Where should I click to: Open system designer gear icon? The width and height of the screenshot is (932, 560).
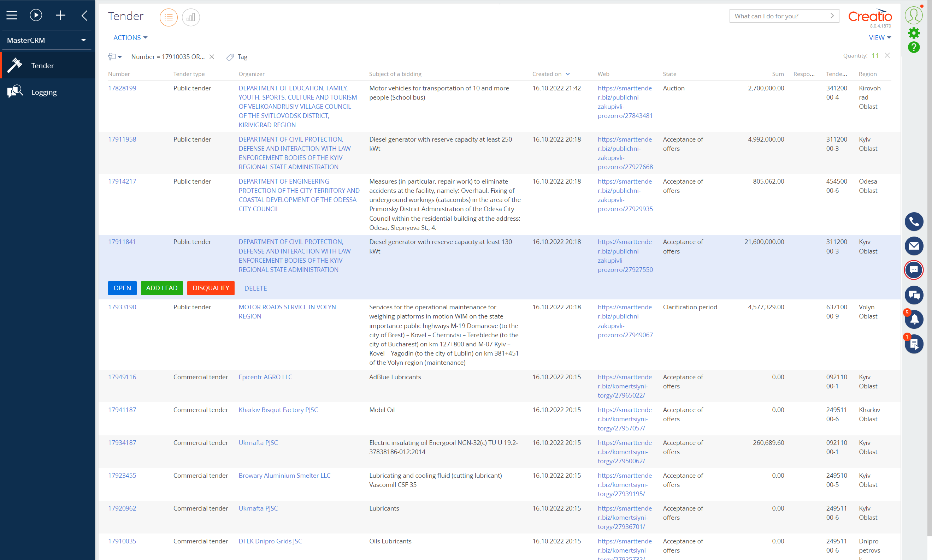pos(914,33)
